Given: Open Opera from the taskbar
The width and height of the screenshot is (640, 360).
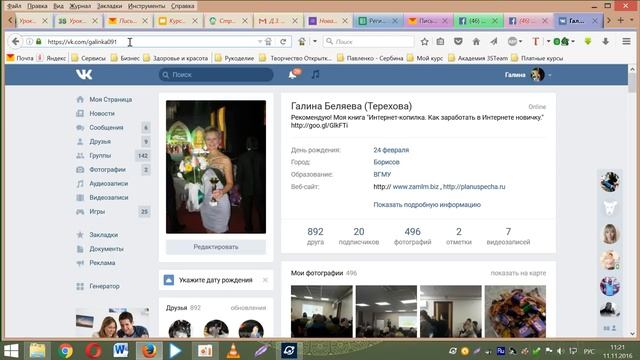Looking at the screenshot, I should click(93, 351).
